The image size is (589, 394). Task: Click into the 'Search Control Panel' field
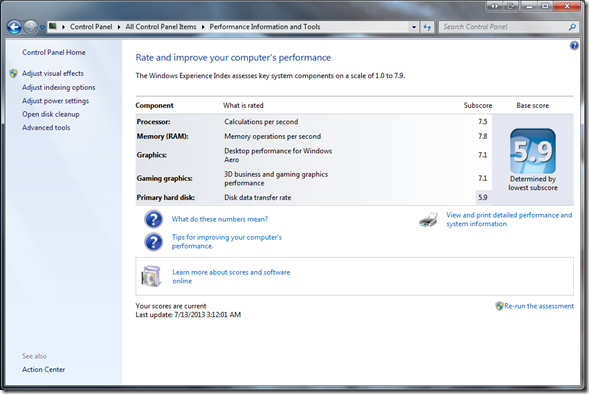(x=503, y=27)
